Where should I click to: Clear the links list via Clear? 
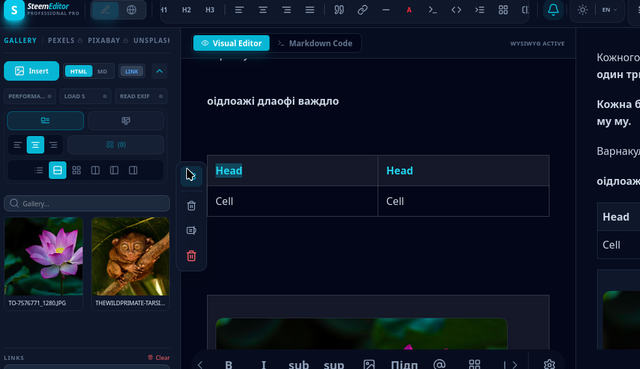pyautogui.click(x=159, y=358)
